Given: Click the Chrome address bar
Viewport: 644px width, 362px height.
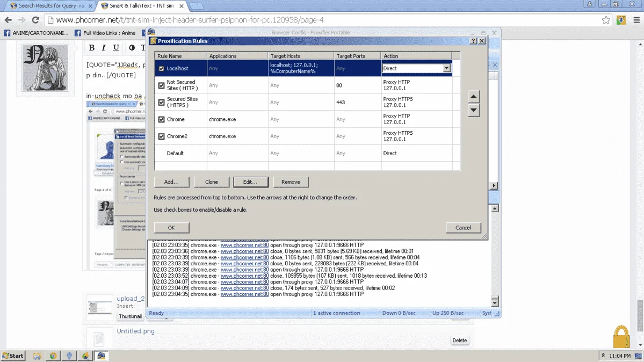Looking at the screenshot, I should (x=324, y=20).
